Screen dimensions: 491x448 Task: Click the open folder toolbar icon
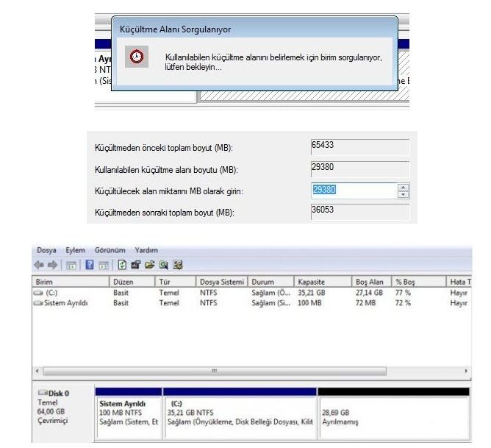click(x=150, y=265)
